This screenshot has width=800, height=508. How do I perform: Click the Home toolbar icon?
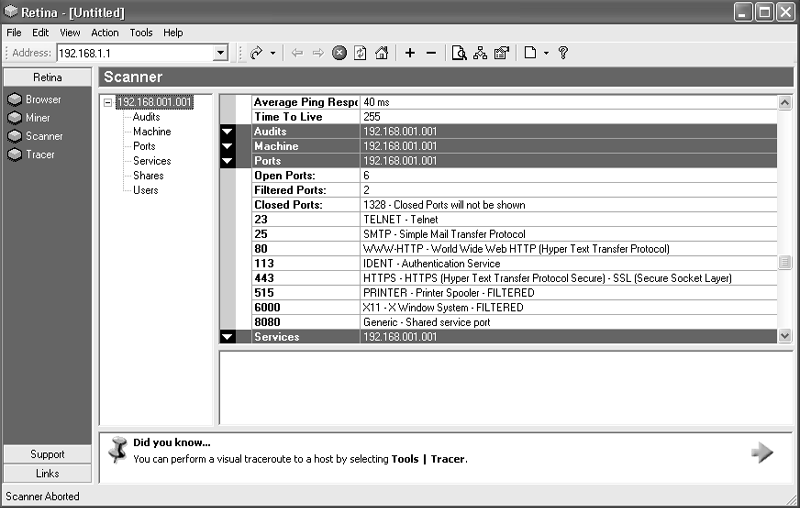click(382, 53)
